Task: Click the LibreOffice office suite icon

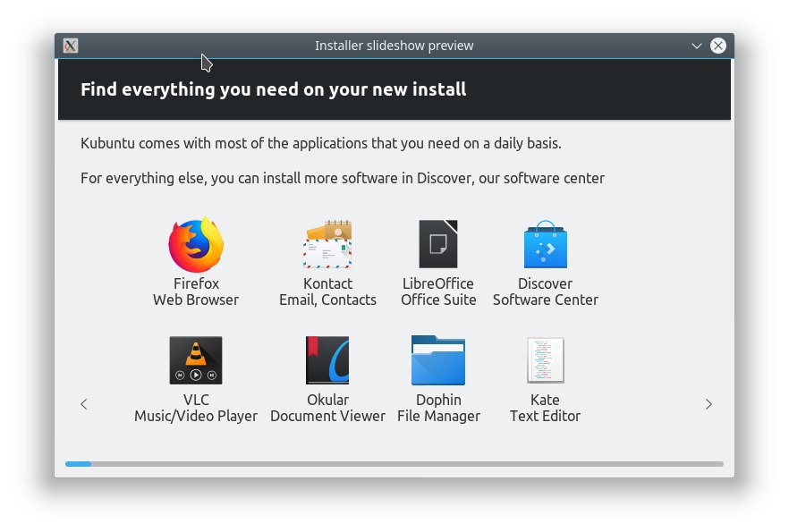Action: pyautogui.click(x=438, y=244)
